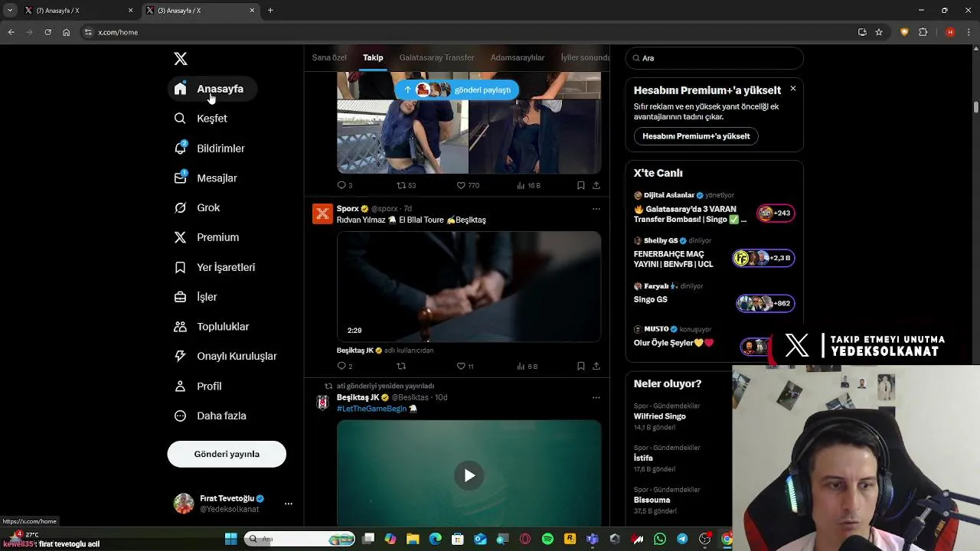View analytics of the 16 B views post

click(x=528, y=185)
